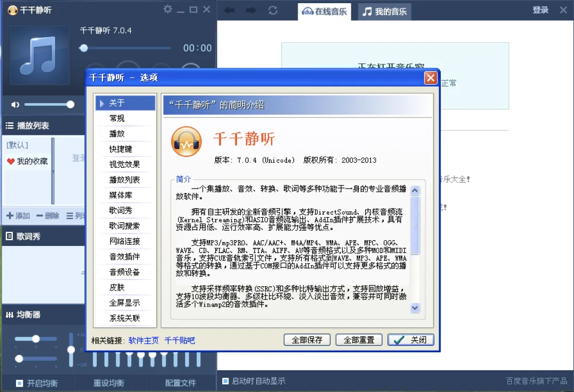Image resolution: width=574 pixels, height=392 pixels.
Task: Select the [默认] playlist
Action: pyautogui.click(x=17, y=146)
